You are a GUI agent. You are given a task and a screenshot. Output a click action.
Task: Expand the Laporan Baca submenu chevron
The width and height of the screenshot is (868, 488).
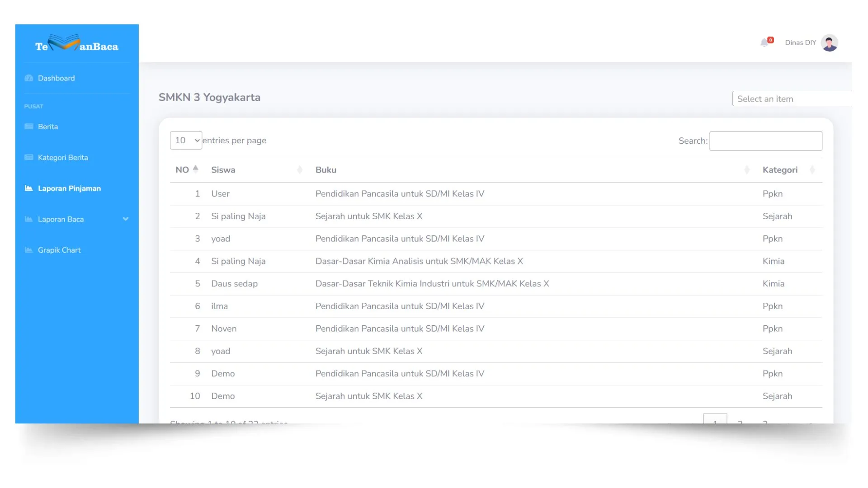click(126, 219)
